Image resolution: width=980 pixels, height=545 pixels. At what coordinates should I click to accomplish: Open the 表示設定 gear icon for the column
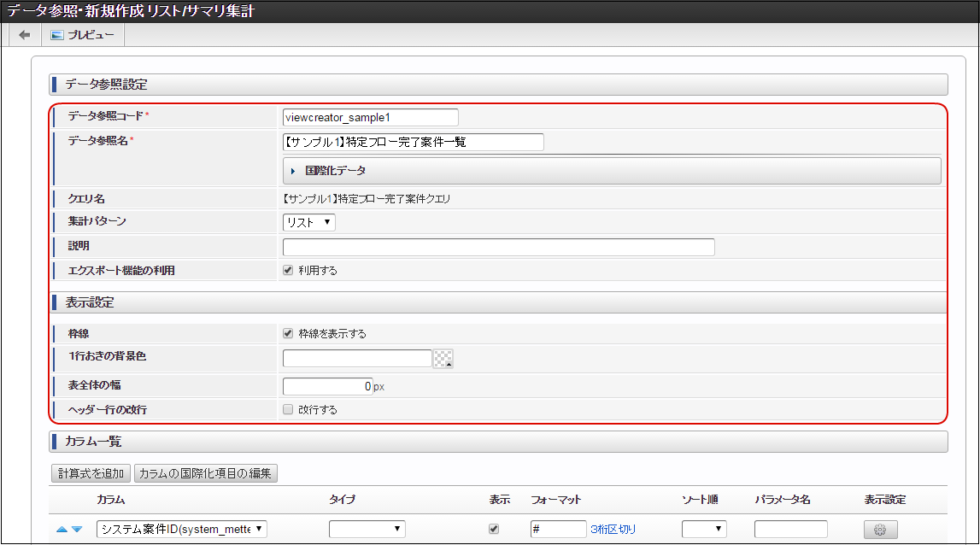tap(880, 529)
